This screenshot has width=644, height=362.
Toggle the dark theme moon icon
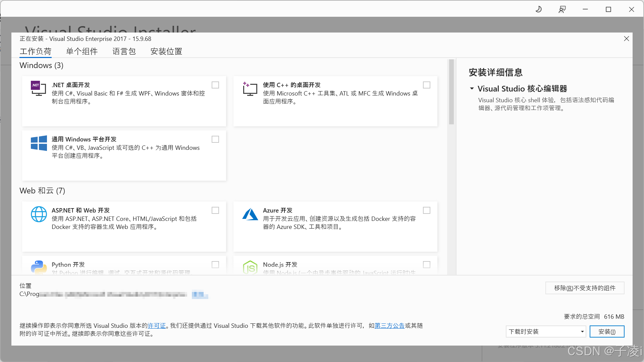click(x=539, y=9)
